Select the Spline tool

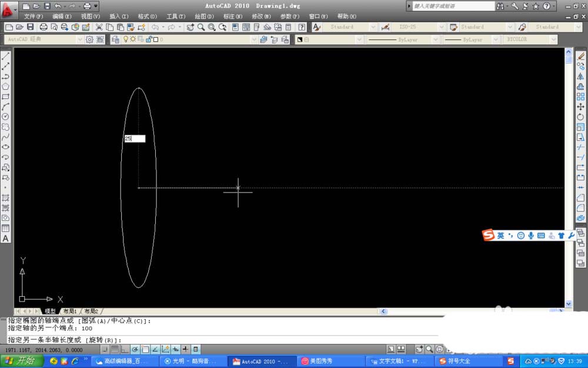[x=6, y=137]
